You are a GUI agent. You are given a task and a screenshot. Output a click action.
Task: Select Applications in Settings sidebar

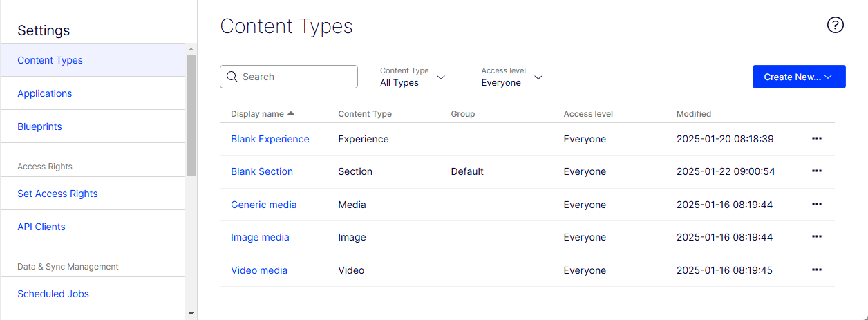click(x=44, y=93)
